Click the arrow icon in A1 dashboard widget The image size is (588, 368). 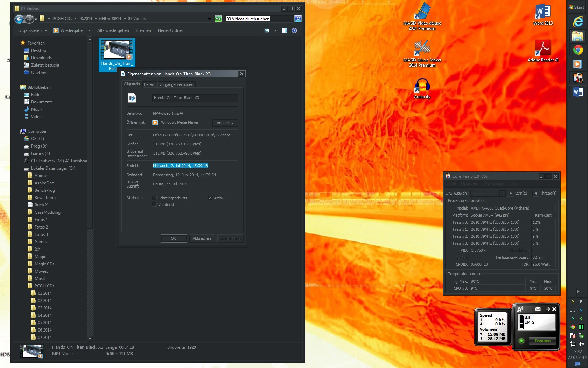pos(548,309)
